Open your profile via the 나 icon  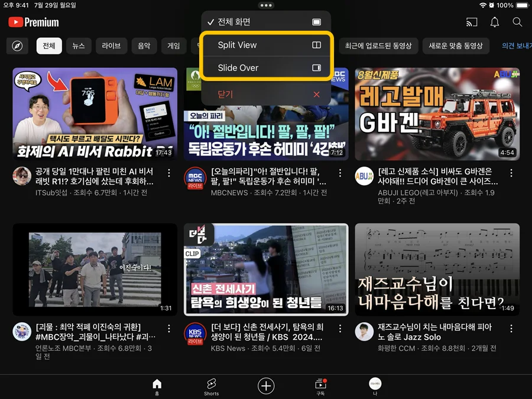click(375, 385)
